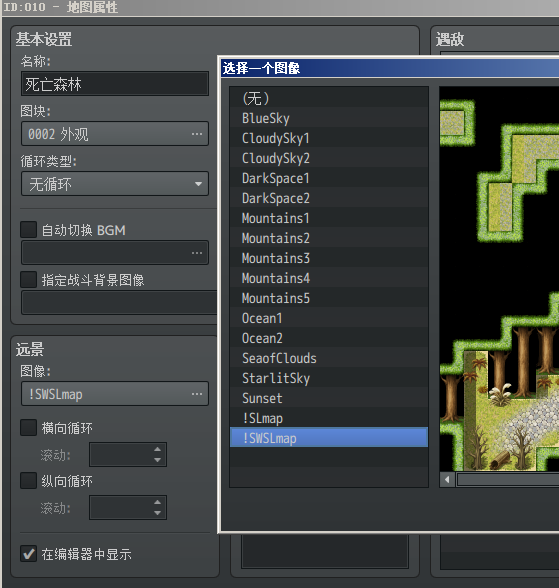The height and width of the screenshot is (588, 559).
Task: Increase horizontal scroll value with up arrow
Action: [x=157, y=449]
